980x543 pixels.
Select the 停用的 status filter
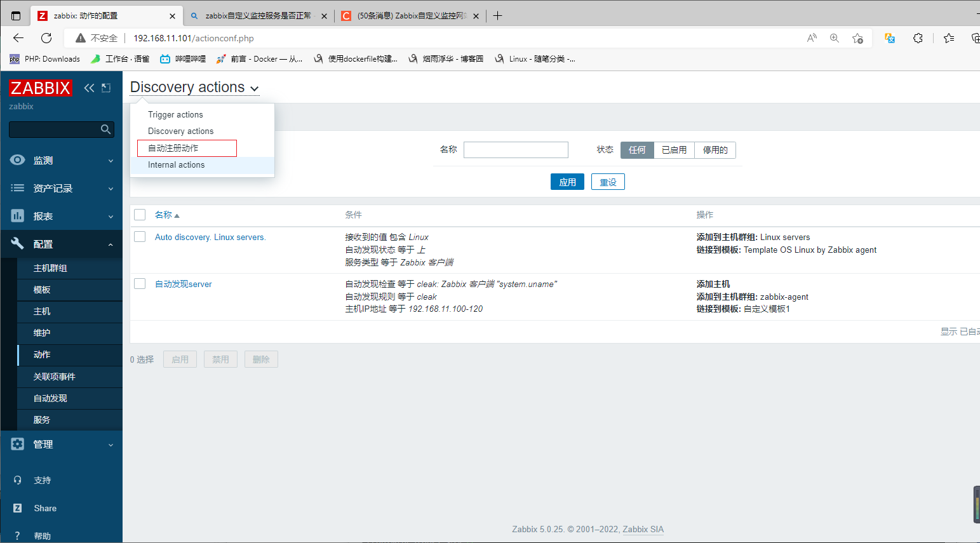[715, 150]
